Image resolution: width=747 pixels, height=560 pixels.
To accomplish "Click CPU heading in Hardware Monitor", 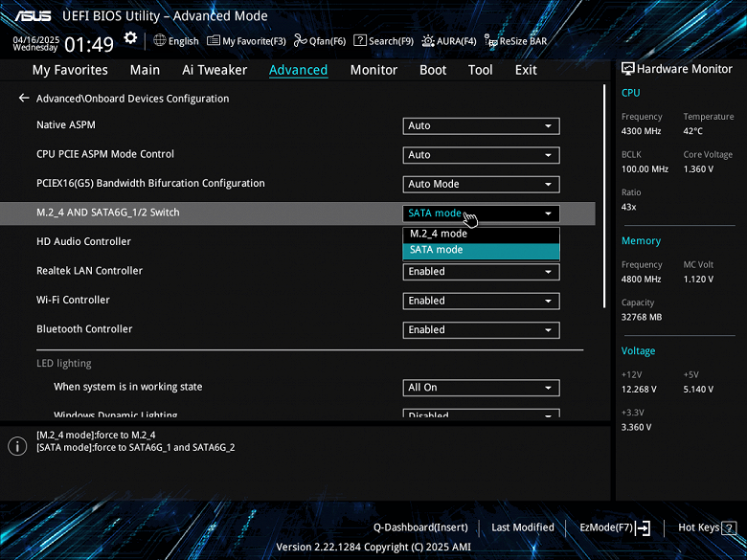I will [630, 93].
